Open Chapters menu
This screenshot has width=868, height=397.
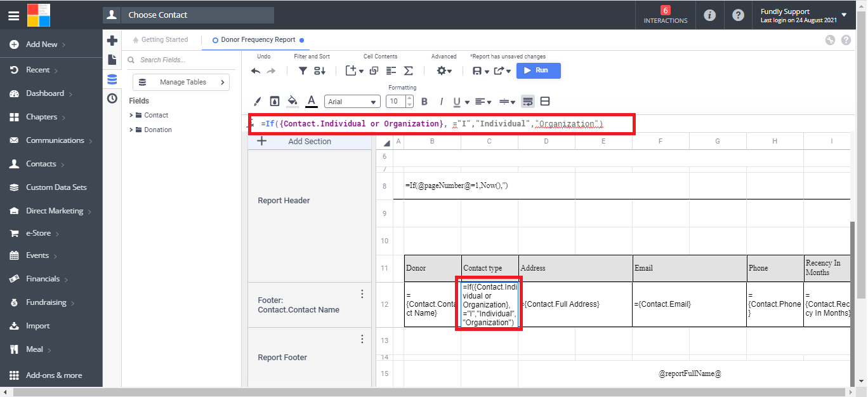(41, 117)
